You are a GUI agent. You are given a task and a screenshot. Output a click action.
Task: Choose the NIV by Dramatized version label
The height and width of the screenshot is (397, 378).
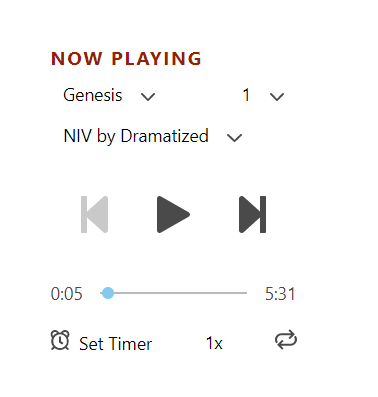click(136, 136)
